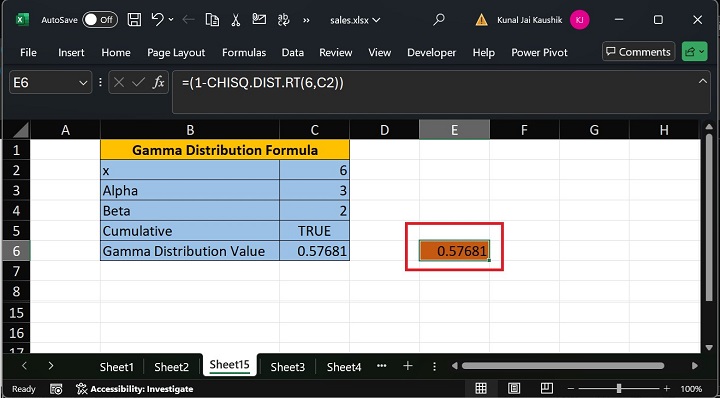Open the green Share dropdown button

click(694, 52)
